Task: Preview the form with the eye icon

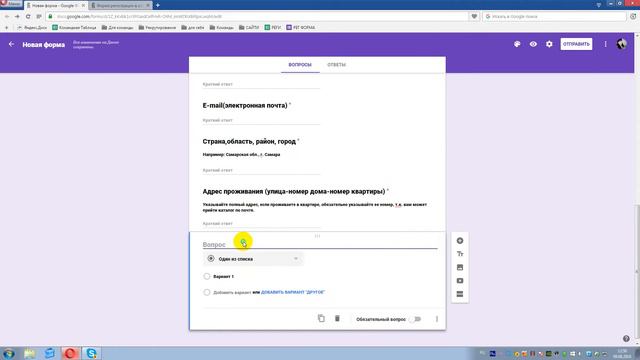Action: (533, 44)
